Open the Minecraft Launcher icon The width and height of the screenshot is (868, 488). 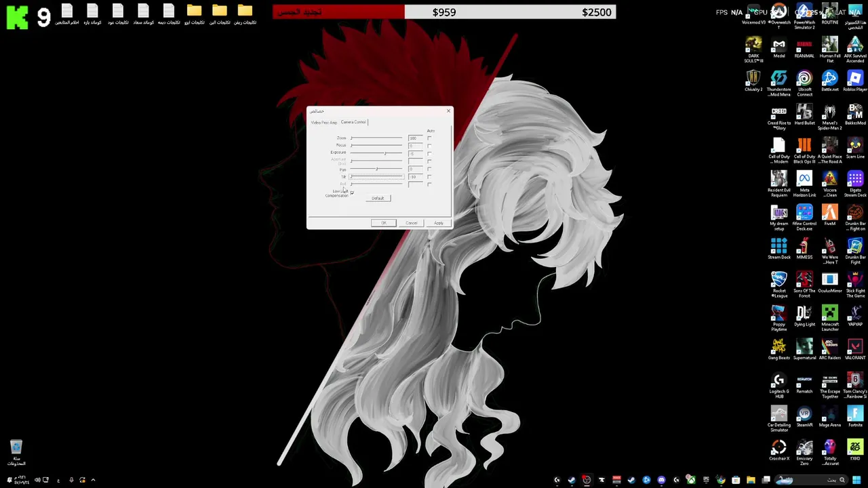(829, 317)
